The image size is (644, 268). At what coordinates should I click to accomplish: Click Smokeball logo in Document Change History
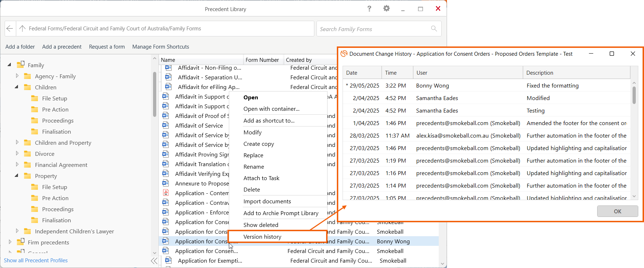click(x=344, y=54)
